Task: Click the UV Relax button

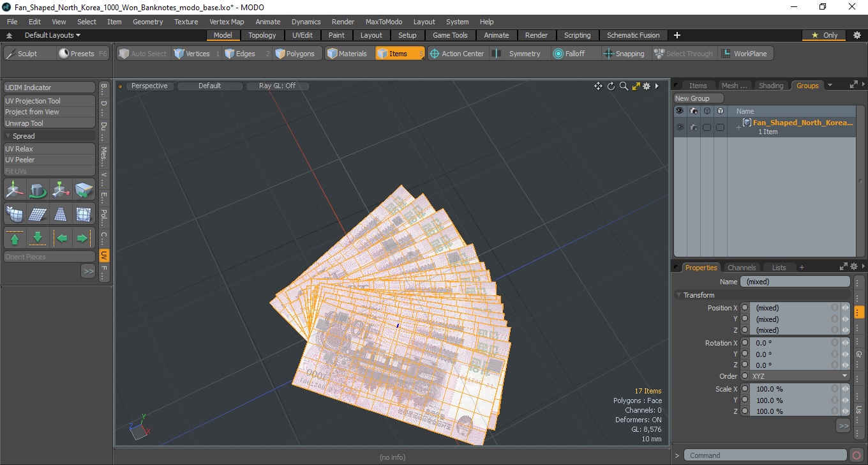Action: click(50, 149)
